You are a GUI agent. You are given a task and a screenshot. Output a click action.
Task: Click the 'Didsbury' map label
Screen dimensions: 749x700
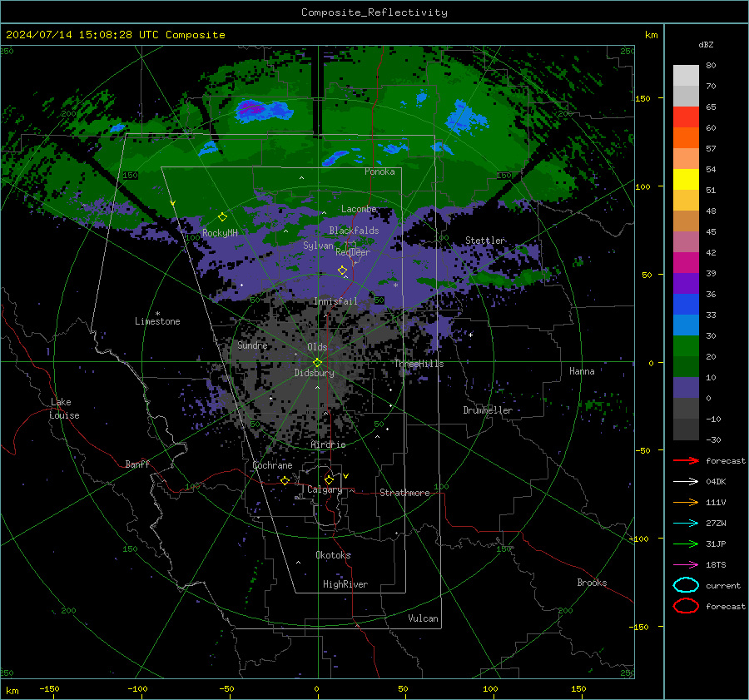click(x=314, y=373)
